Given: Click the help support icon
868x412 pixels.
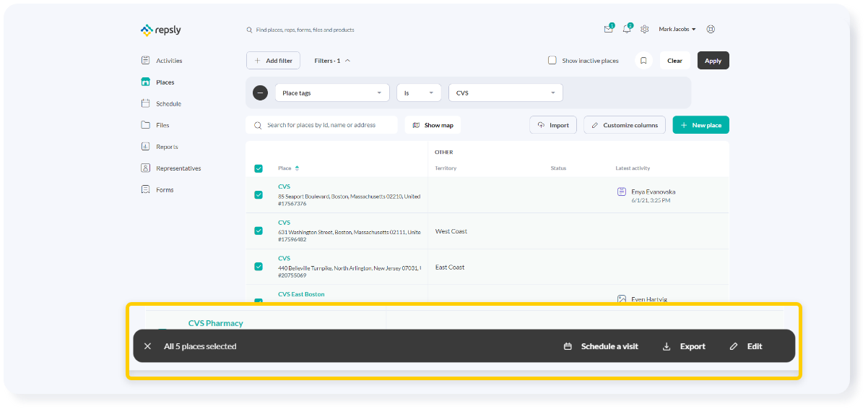Looking at the screenshot, I should point(711,30).
